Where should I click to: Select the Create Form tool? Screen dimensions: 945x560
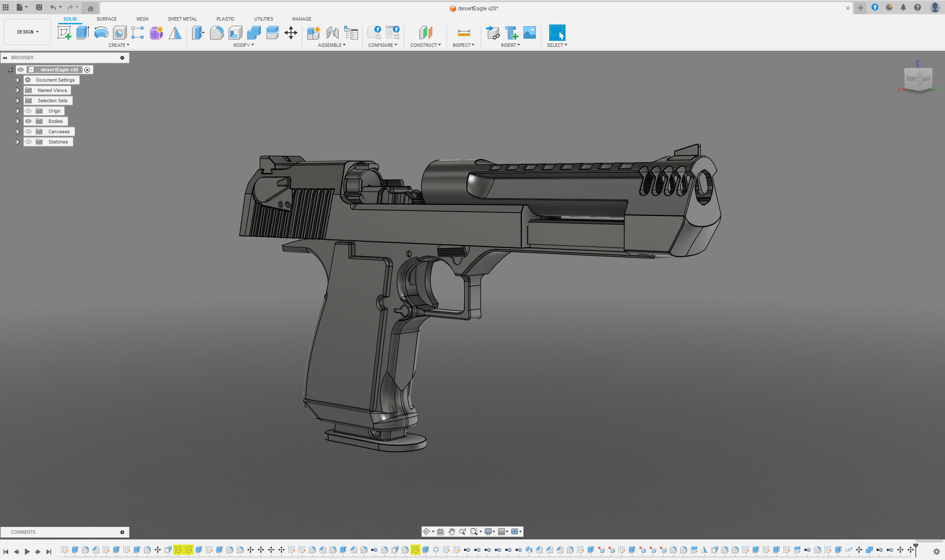tap(156, 33)
